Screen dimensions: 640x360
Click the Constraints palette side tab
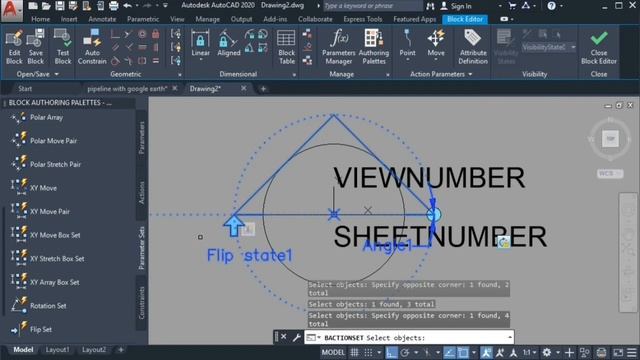(142, 302)
